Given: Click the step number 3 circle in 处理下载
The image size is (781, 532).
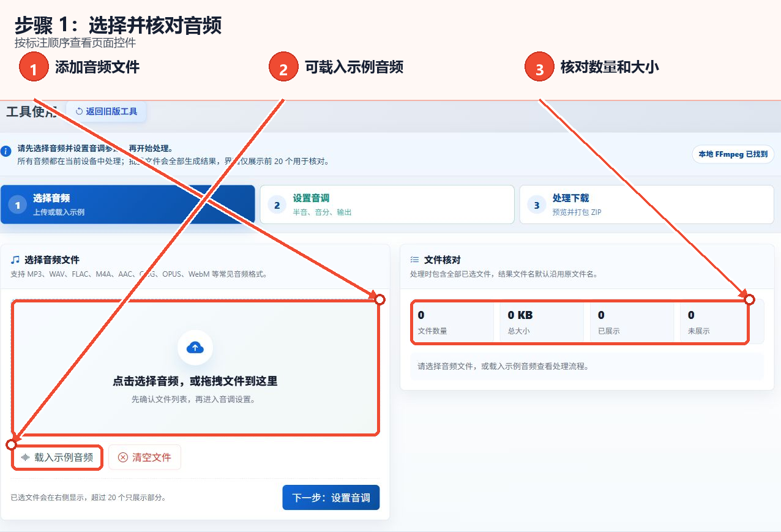Looking at the screenshot, I should [x=536, y=205].
